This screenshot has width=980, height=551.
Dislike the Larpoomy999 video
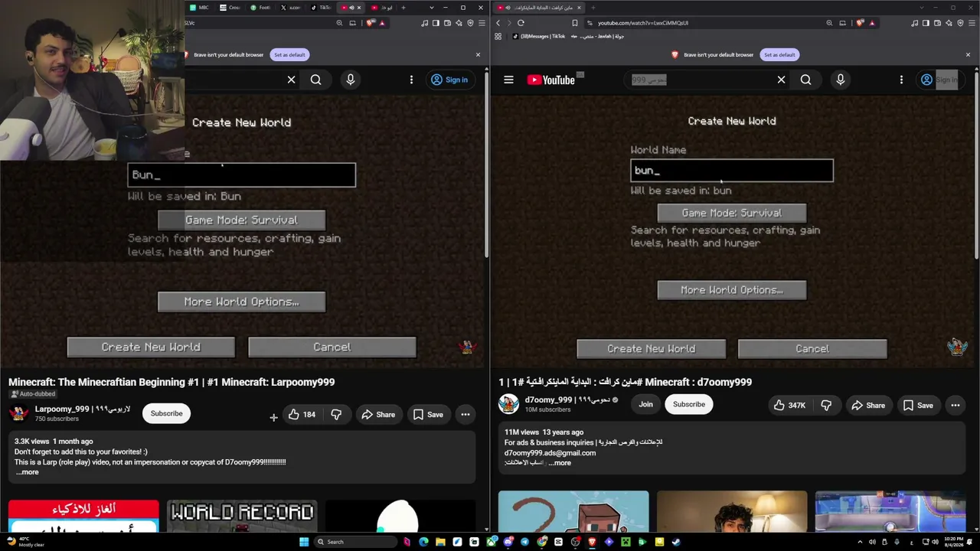(336, 415)
